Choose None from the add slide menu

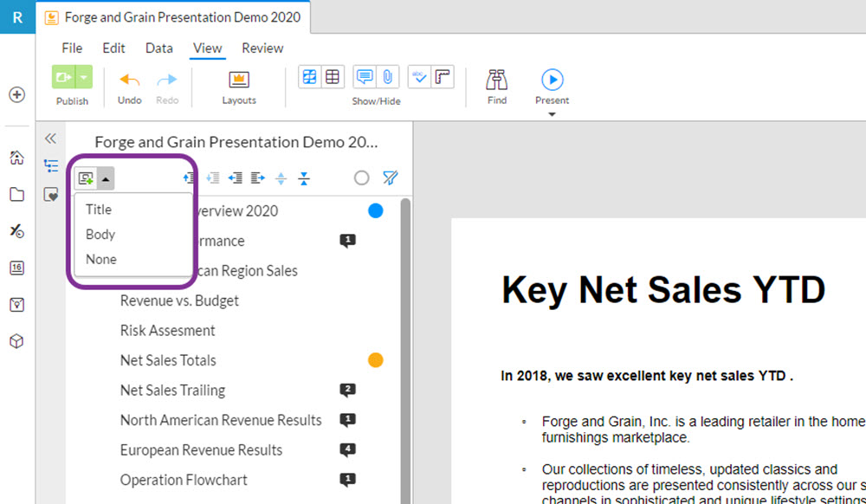tap(101, 260)
